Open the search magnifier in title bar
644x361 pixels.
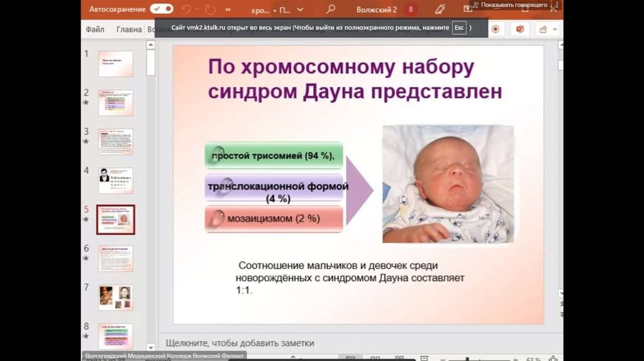click(331, 9)
